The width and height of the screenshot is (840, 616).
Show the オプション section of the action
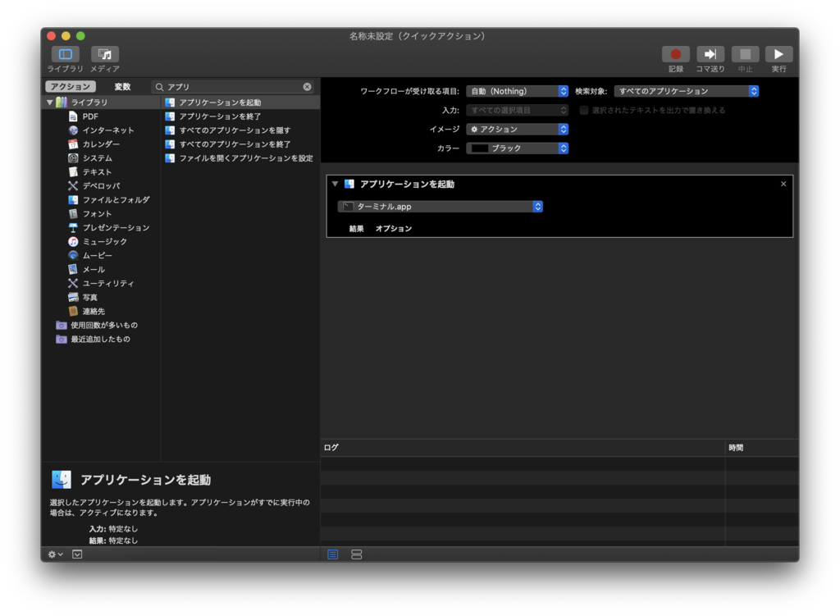[394, 229]
